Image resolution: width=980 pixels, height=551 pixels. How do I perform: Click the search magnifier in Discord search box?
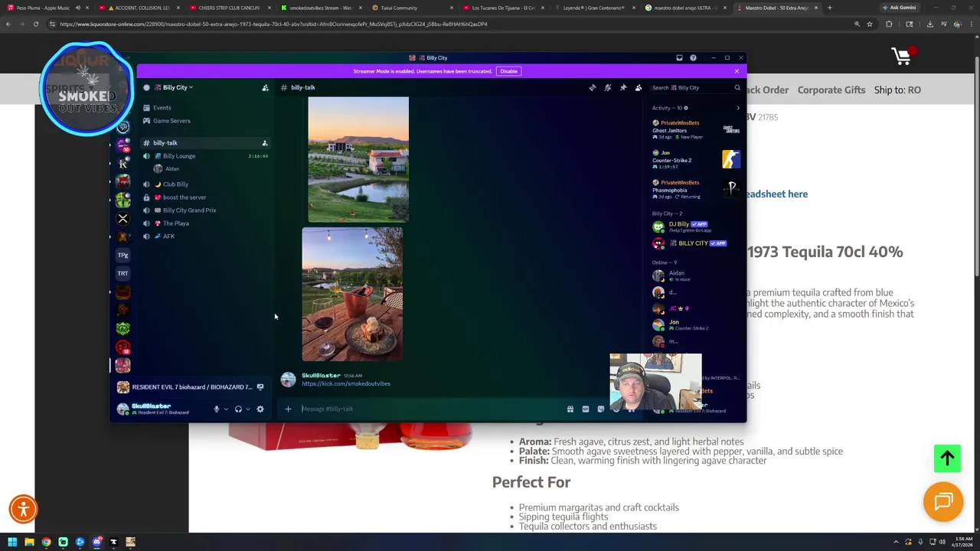pos(737,87)
